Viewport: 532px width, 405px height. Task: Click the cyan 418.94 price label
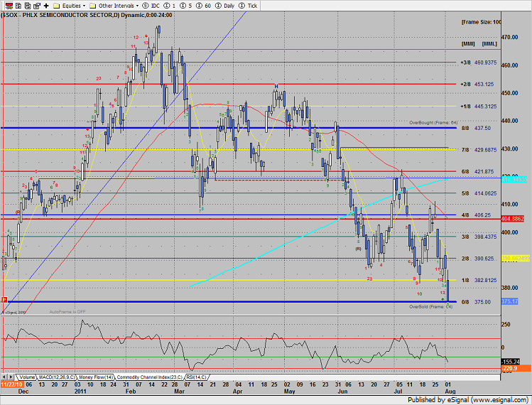(514, 179)
